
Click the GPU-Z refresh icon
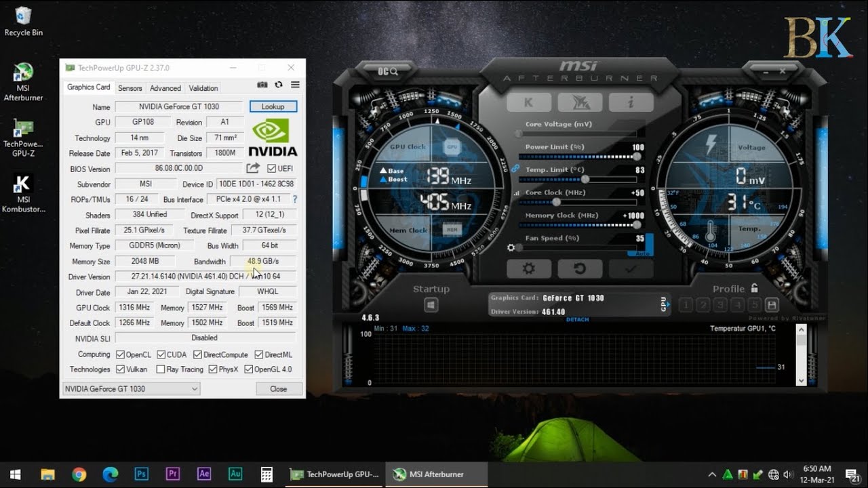click(279, 85)
